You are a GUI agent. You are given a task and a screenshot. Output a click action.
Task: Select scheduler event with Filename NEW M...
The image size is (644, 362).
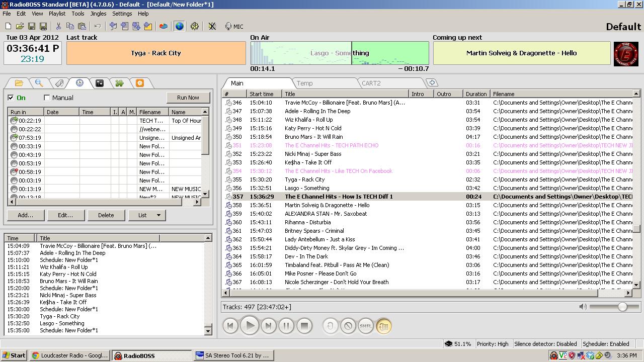click(105, 189)
